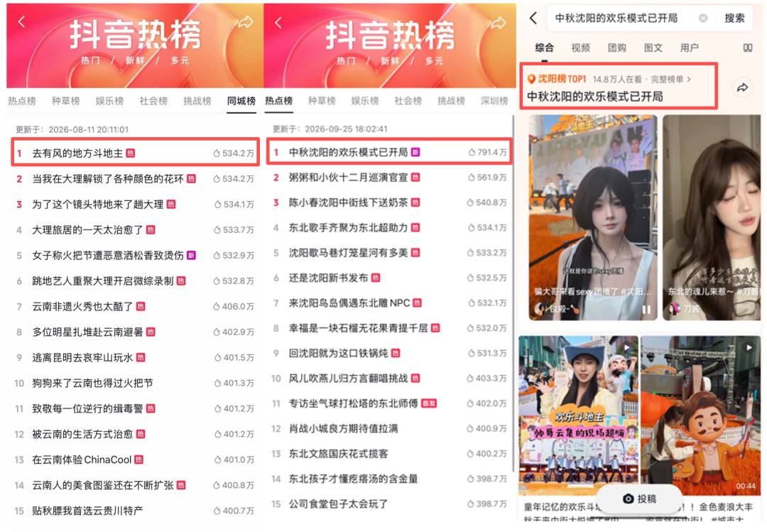Open the filter icon beside 用户 tab
Screen dimensions: 767x532
[x=747, y=48]
